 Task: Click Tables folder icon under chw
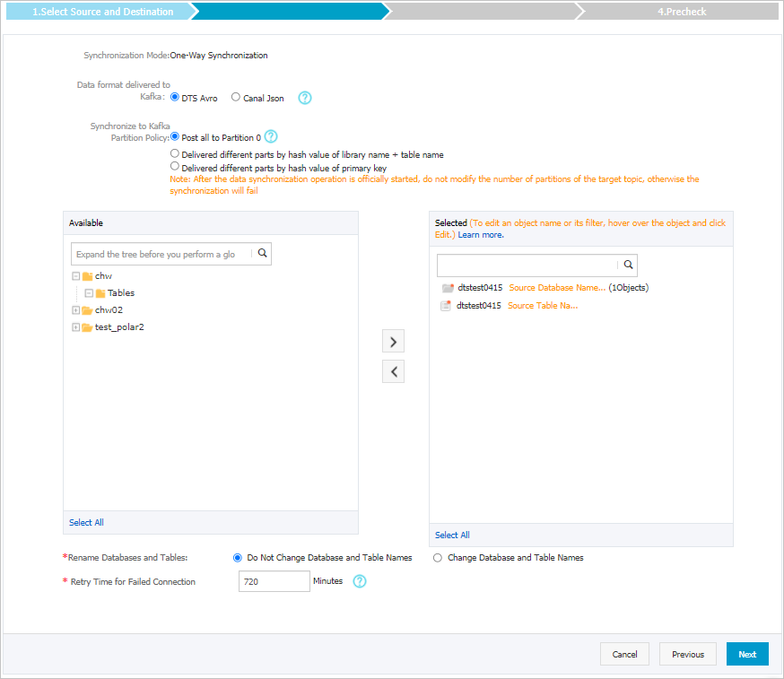[100, 293]
